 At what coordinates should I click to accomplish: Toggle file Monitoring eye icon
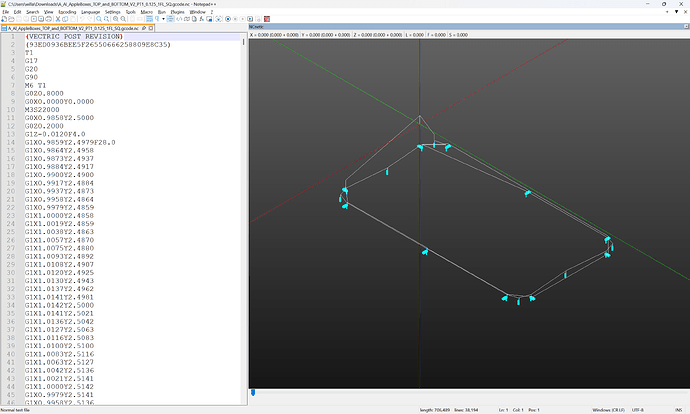pyautogui.click(x=218, y=19)
